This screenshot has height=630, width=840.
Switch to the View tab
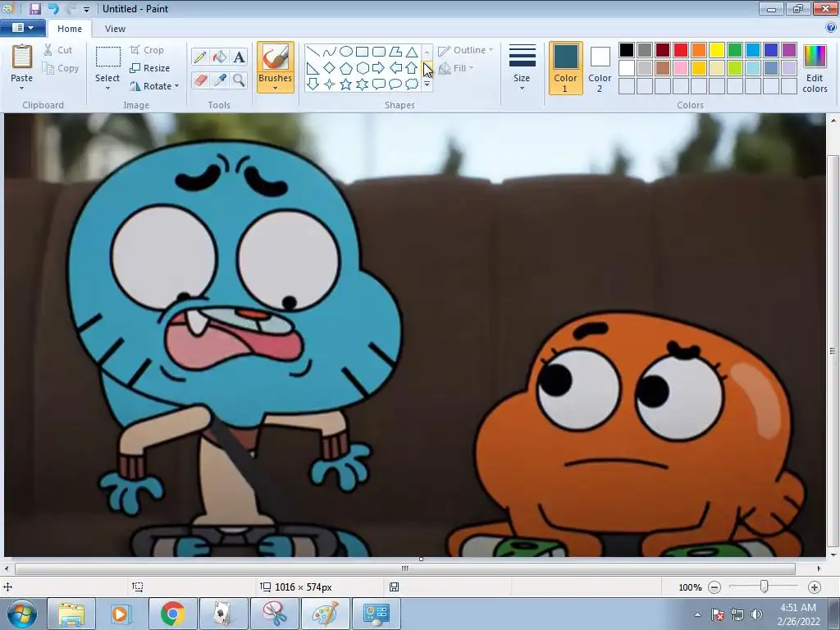pyautogui.click(x=115, y=29)
